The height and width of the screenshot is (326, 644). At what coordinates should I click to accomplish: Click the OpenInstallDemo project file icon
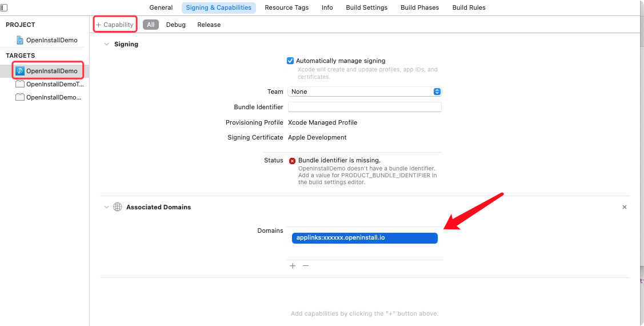pyautogui.click(x=21, y=40)
